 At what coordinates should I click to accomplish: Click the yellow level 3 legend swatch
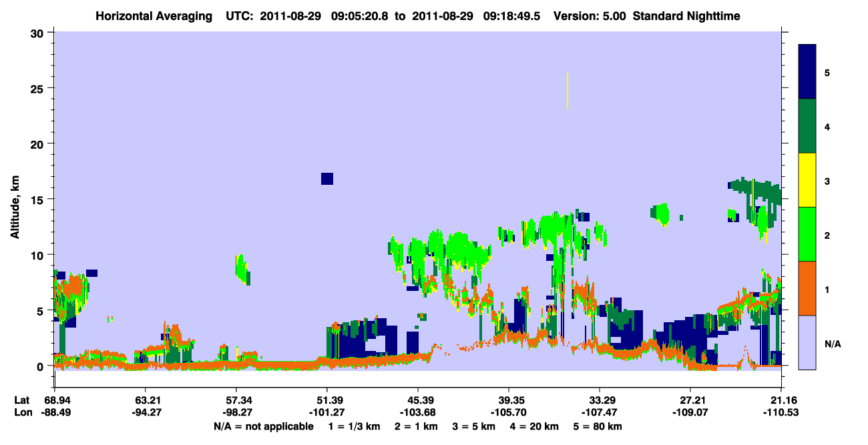[x=807, y=180]
